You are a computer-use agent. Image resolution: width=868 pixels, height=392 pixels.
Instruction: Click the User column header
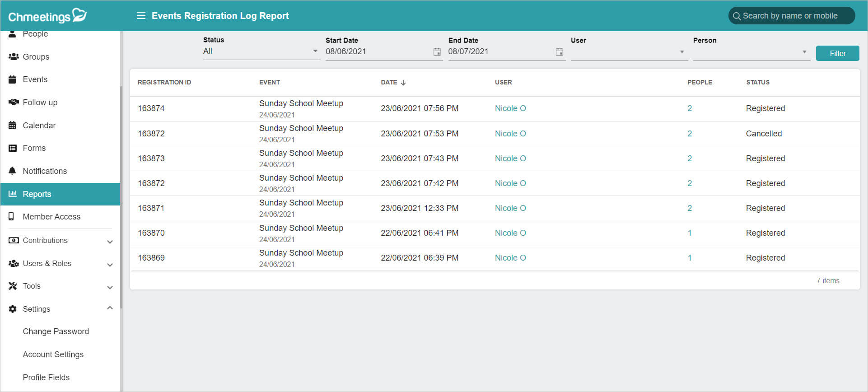tap(504, 82)
